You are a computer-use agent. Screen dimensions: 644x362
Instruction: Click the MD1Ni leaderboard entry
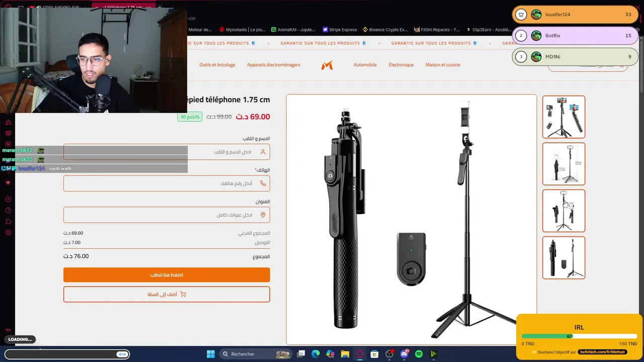coord(575,57)
